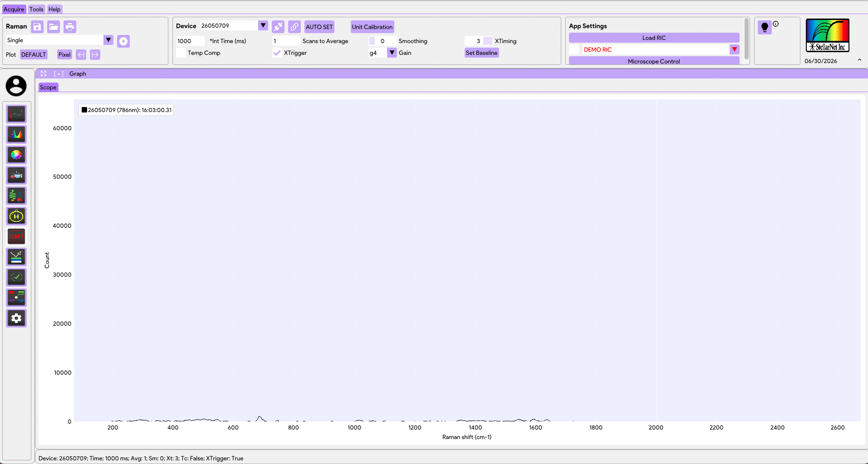Open the yellow H timer sidebar icon
The image size is (868, 464).
pyautogui.click(x=16, y=216)
